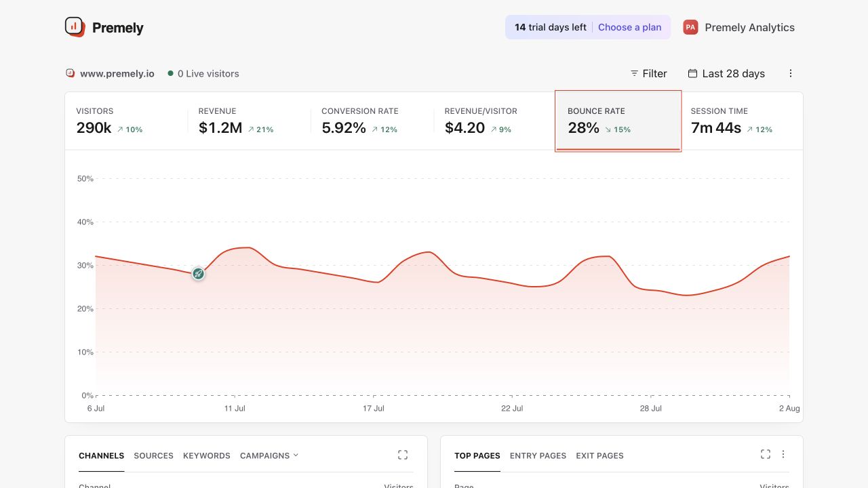Select the Conversion Rate metric tab
The height and width of the screenshot is (488, 868).
tap(372, 121)
